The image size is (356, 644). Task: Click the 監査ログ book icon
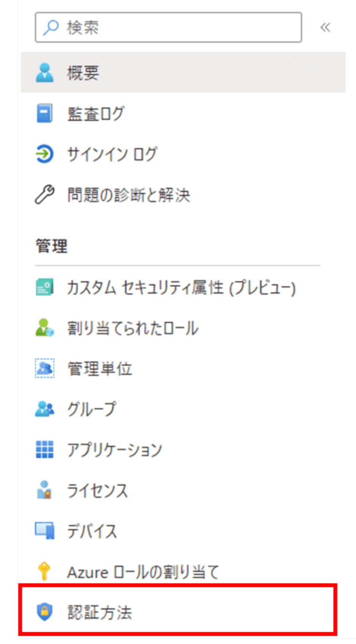[45, 113]
